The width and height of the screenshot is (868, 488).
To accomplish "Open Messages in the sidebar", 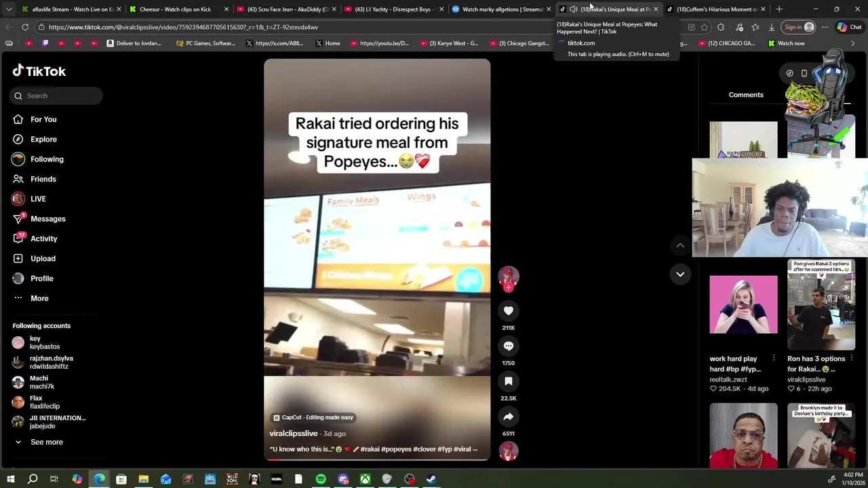I will click(x=47, y=219).
